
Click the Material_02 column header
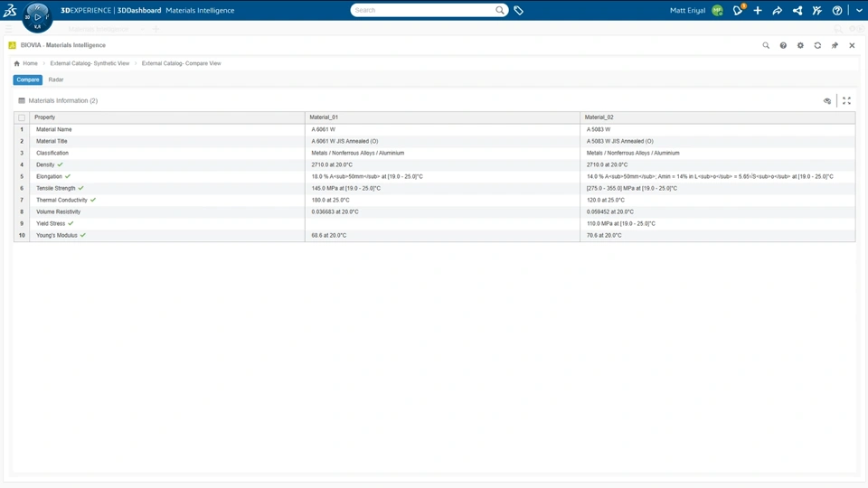717,117
